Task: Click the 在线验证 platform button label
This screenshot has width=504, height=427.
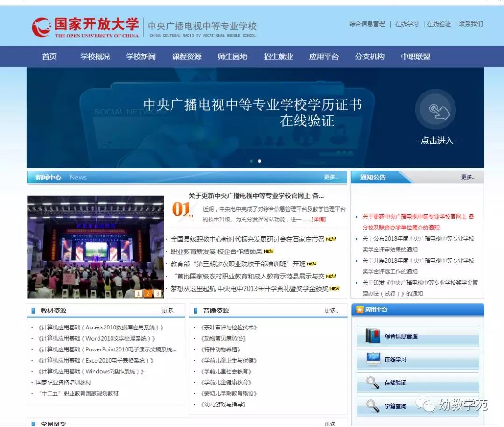Action: click(x=395, y=383)
